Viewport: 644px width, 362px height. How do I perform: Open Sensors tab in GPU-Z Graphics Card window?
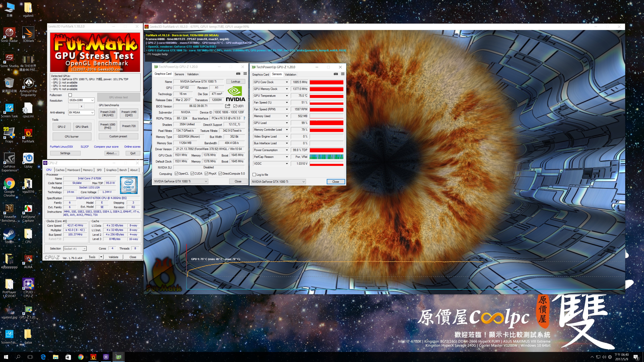coord(179,74)
